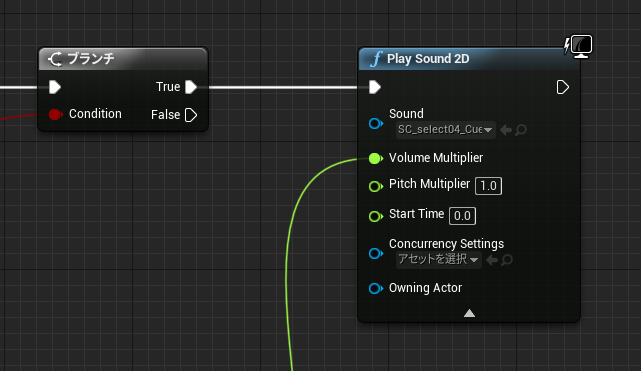Click the Concurrency Settings label
The height and width of the screenshot is (371, 641).
tap(446, 244)
